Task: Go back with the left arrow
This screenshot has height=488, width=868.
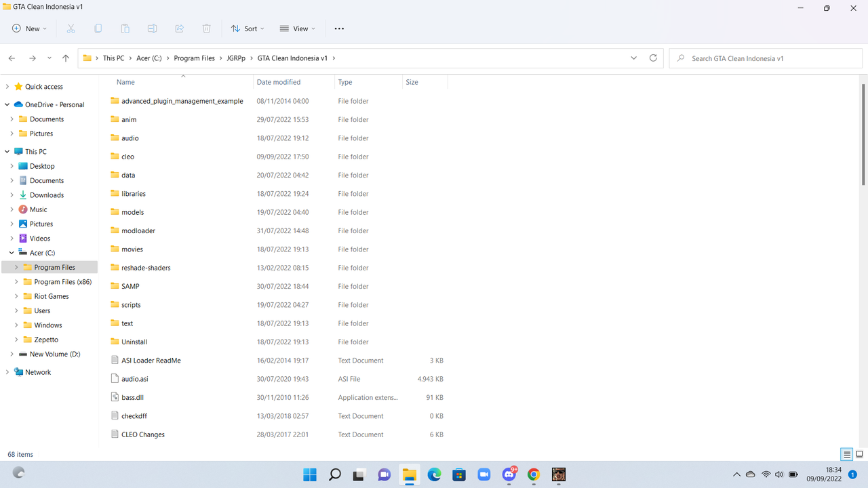Action: (x=12, y=58)
